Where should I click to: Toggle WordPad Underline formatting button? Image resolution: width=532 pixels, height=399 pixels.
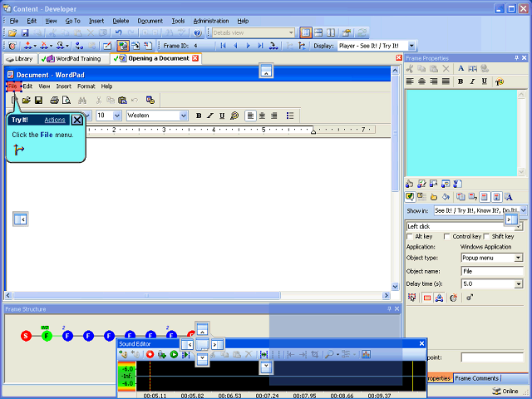click(x=222, y=116)
